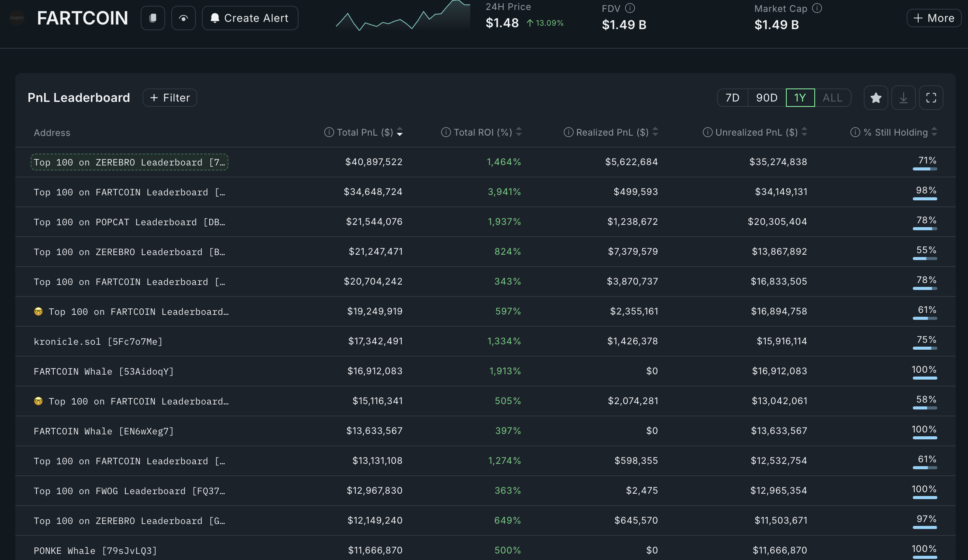Click the PnL Leaderboard title
This screenshot has width=968, height=560.
(79, 98)
